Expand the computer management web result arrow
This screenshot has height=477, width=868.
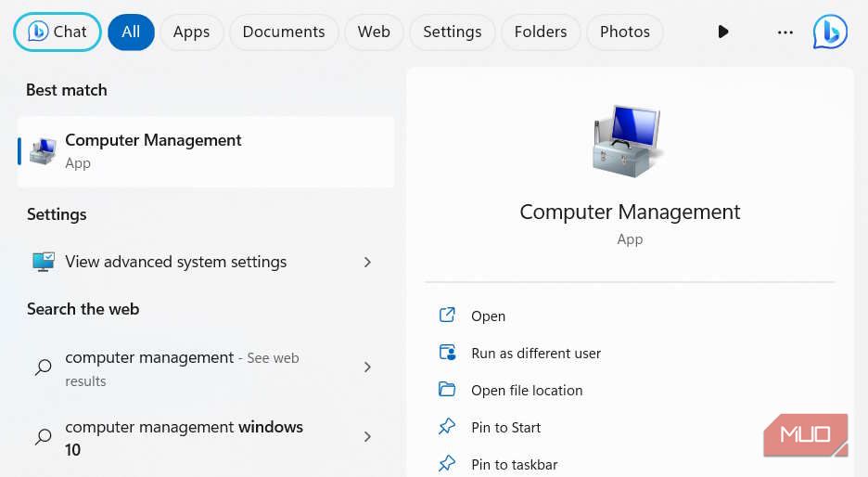tap(367, 367)
